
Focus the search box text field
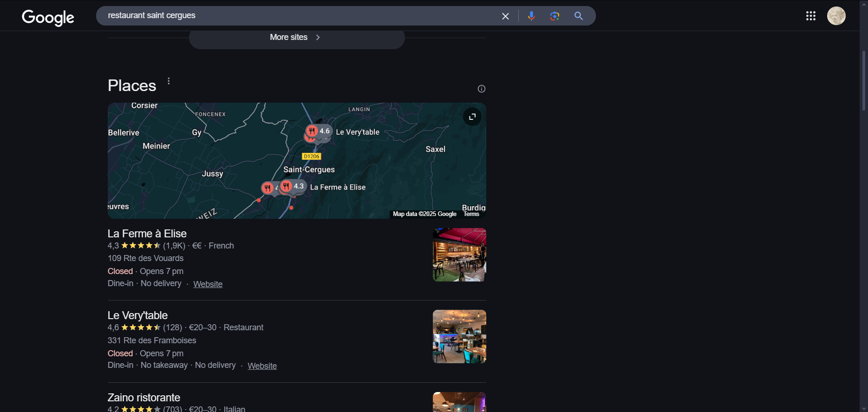point(297,16)
